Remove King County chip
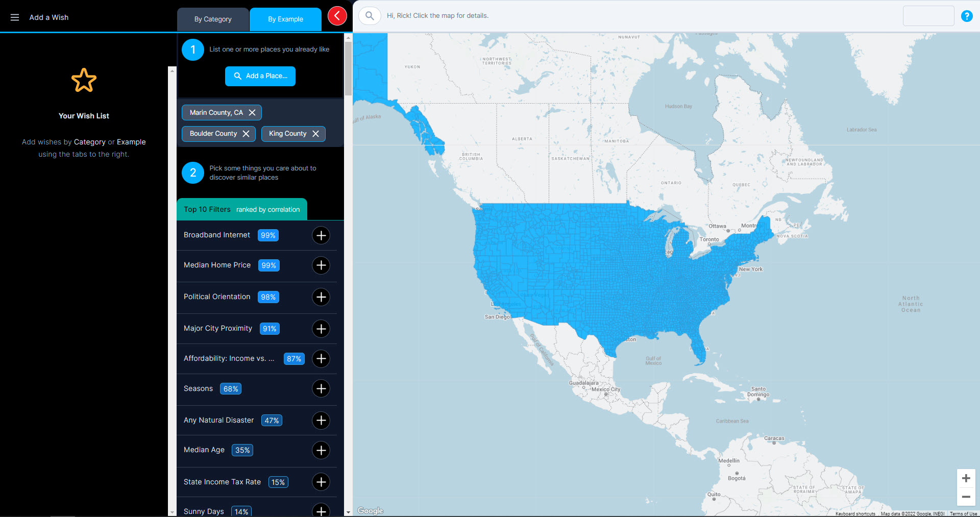980x517 pixels. pos(315,134)
